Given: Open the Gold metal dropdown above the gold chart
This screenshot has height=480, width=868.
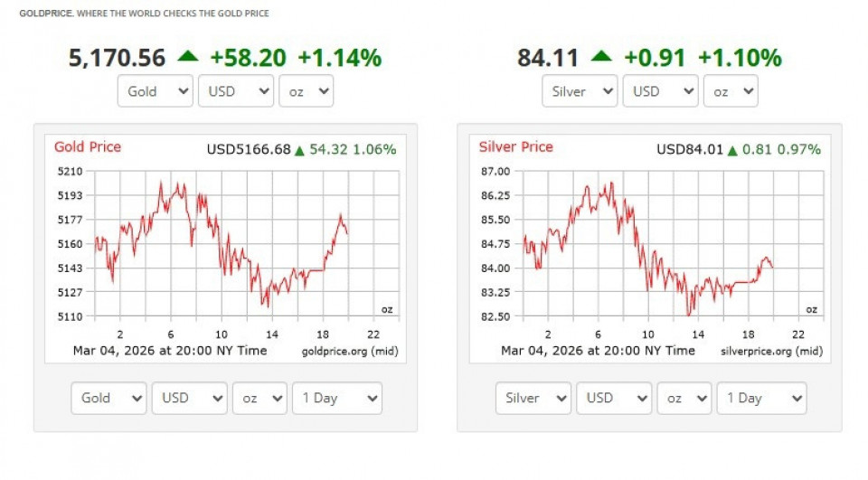Looking at the screenshot, I should (x=155, y=91).
